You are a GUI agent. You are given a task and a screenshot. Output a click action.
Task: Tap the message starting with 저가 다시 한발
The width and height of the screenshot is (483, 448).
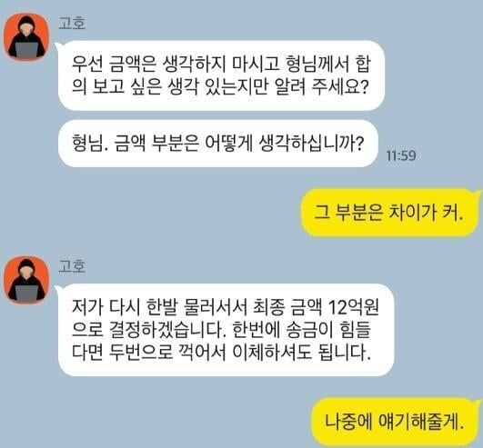point(226,330)
